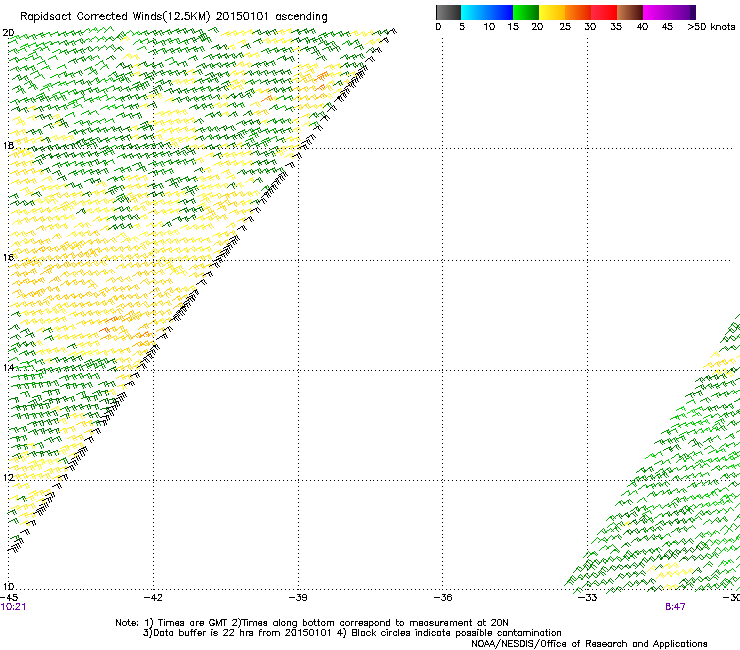Screen dimensions: 740x650
Task: Click the brown 35-40 knots color segment
Action: (630, 12)
